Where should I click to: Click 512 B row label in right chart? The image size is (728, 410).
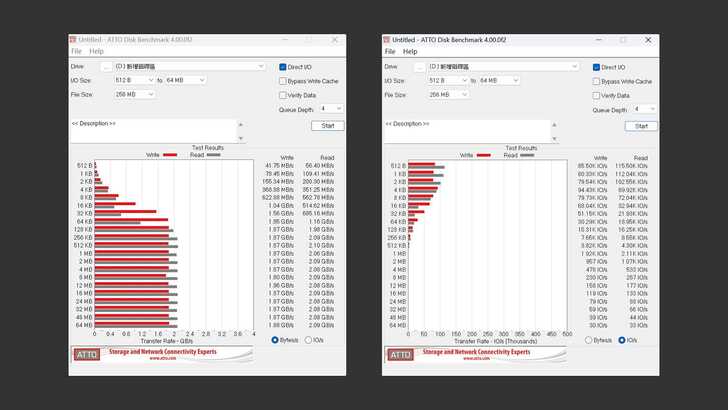coord(398,166)
